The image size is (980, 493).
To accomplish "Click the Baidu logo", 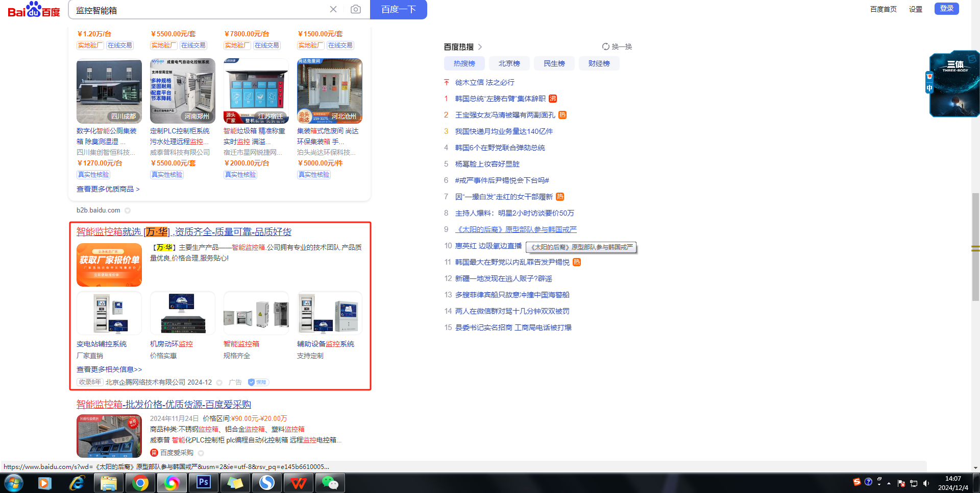I will pos(34,10).
